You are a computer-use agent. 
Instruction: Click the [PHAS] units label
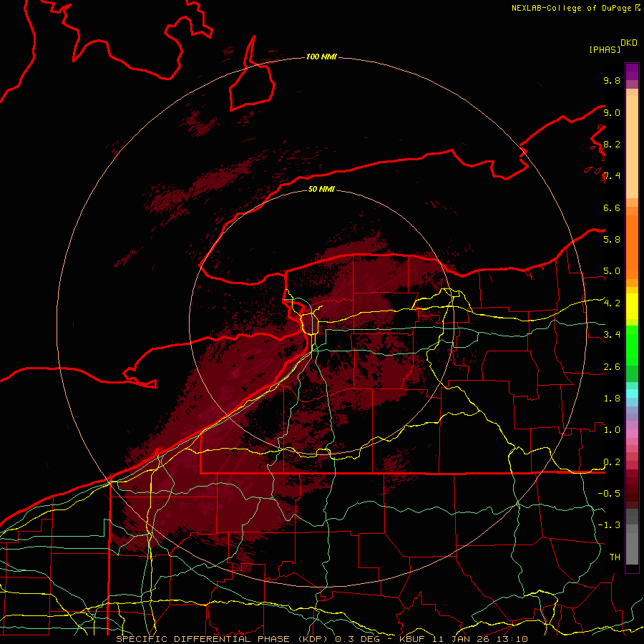point(605,49)
